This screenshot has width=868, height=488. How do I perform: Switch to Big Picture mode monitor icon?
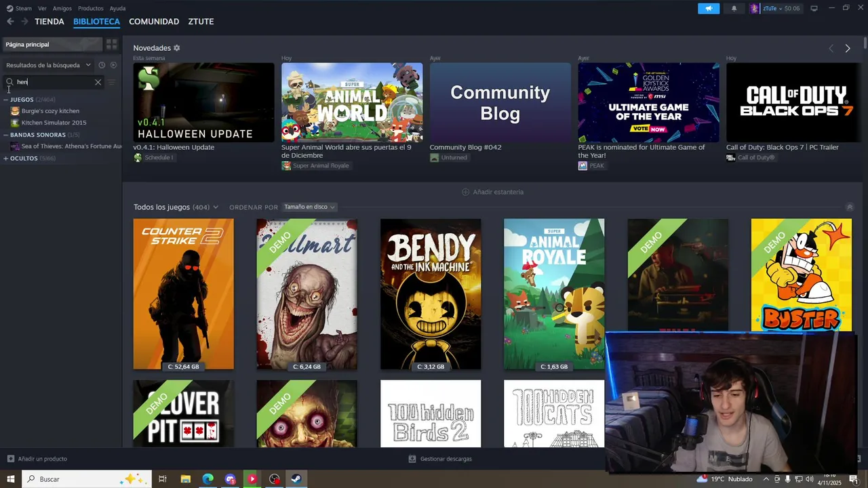click(x=814, y=8)
